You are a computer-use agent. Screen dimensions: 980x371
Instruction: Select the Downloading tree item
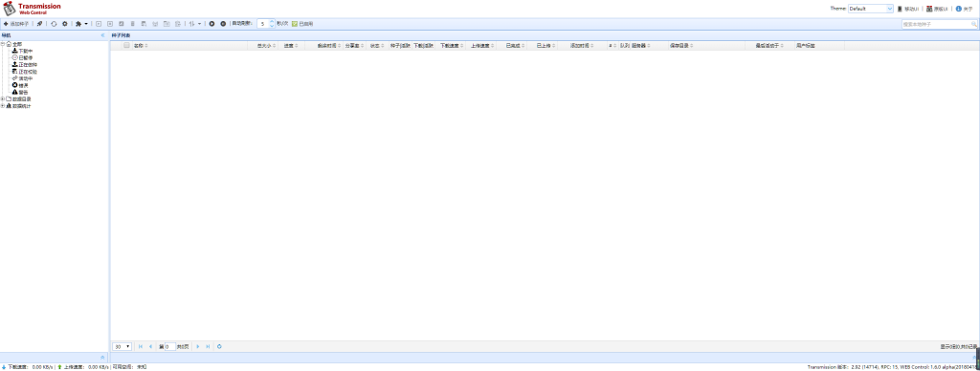click(22, 51)
